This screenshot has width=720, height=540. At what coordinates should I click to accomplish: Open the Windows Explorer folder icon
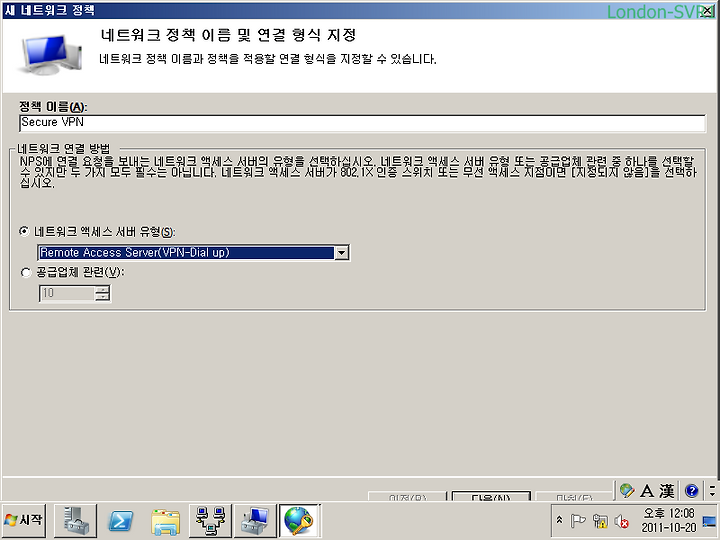point(165,521)
